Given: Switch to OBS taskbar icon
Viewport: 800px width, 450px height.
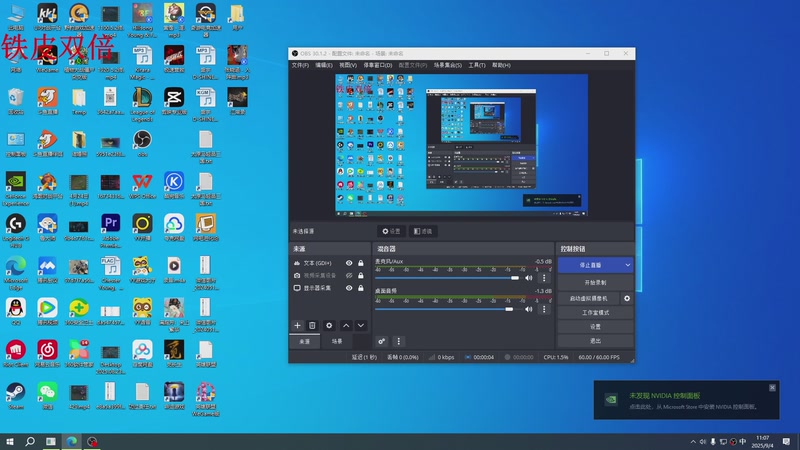Looking at the screenshot, I should tap(92, 441).
